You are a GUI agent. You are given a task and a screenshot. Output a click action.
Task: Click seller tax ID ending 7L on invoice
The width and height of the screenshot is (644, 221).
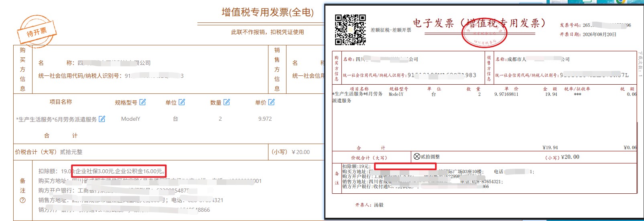coord(562,75)
